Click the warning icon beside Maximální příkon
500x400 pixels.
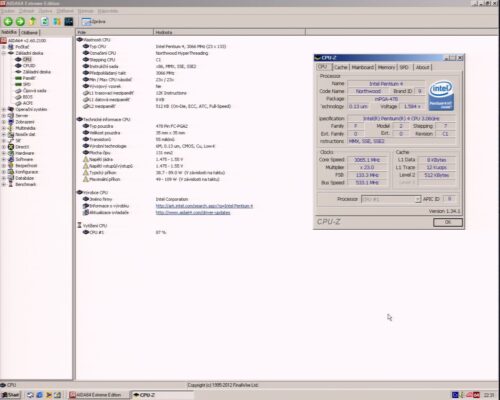pos(86,179)
